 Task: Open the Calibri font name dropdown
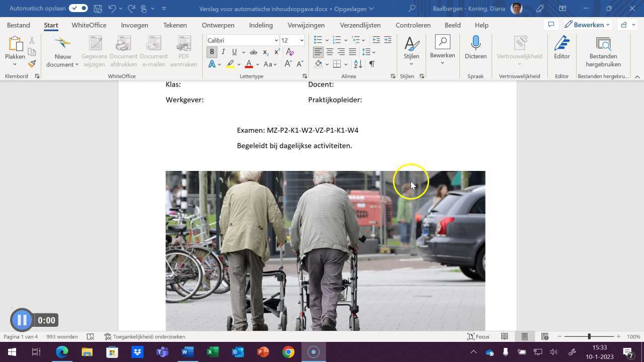pos(276,40)
